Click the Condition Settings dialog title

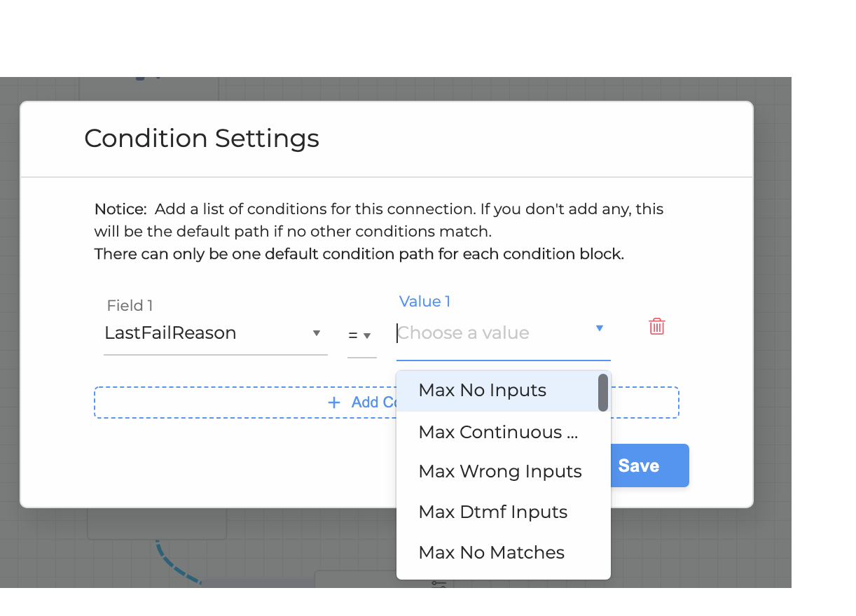(x=202, y=139)
